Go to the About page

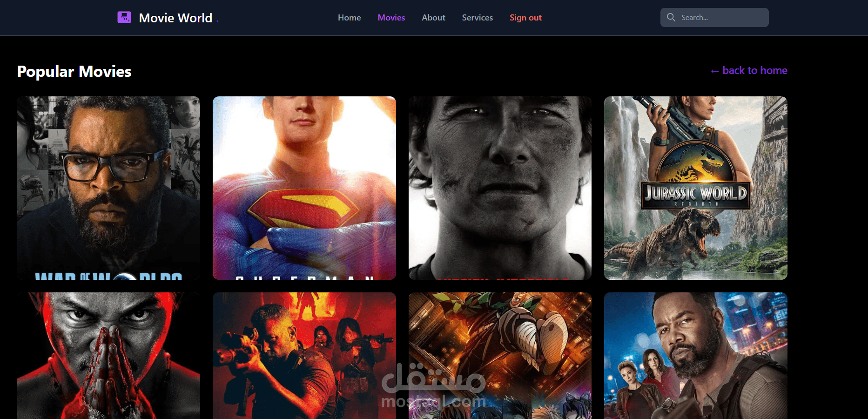[433, 18]
